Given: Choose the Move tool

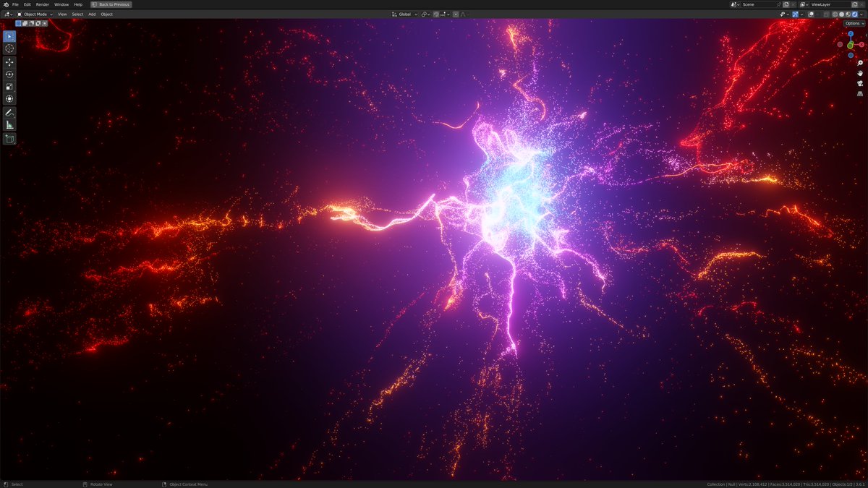Looking at the screenshot, I should click(9, 62).
